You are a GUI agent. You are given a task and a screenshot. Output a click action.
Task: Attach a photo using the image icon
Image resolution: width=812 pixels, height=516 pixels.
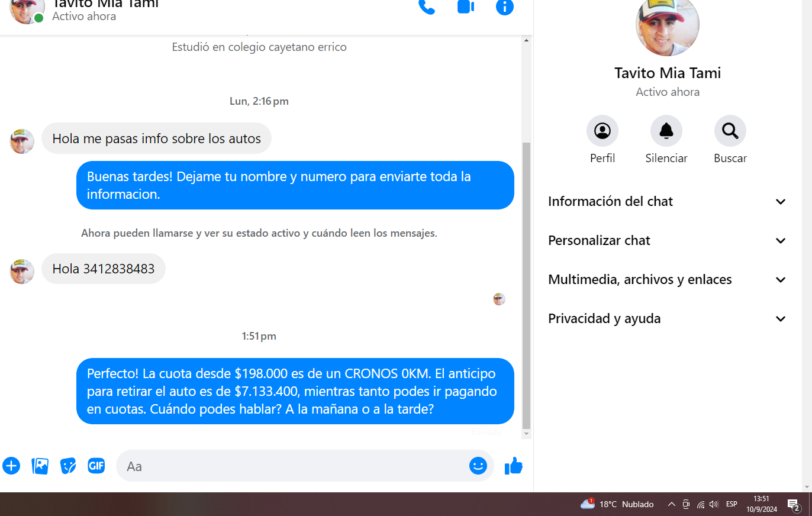click(x=40, y=466)
